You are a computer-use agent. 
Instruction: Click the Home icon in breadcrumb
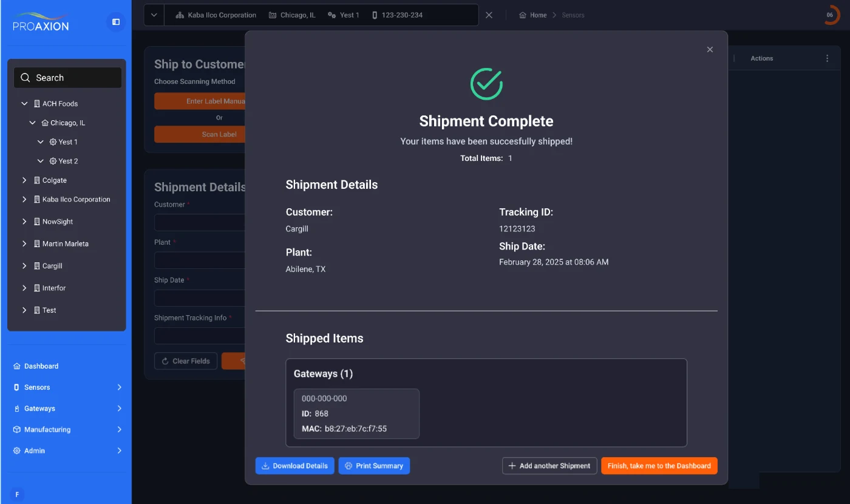click(523, 15)
